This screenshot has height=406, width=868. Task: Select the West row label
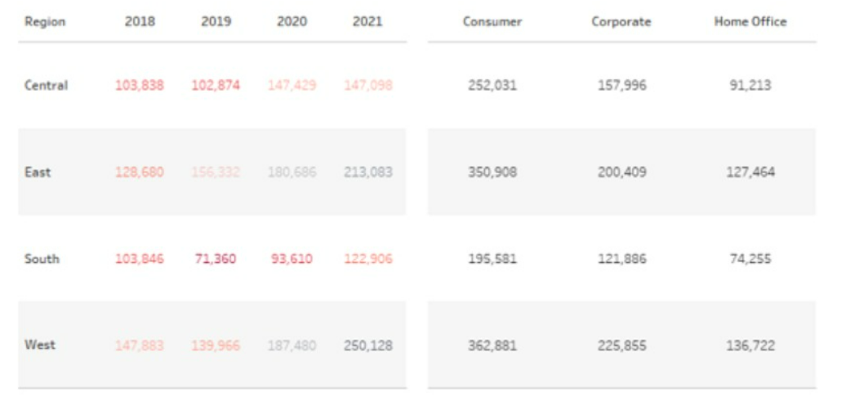tap(39, 345)
